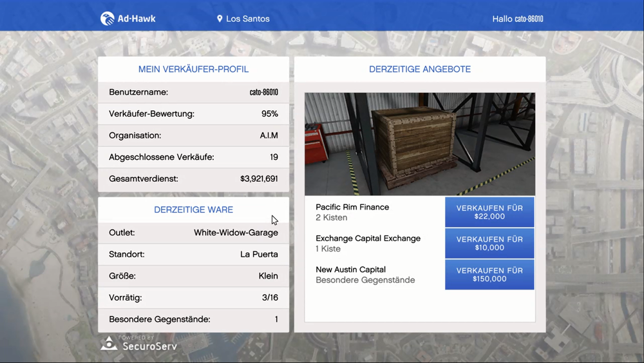Click the Abgeschlossene Verkäufe value 19

coord(274,157)
